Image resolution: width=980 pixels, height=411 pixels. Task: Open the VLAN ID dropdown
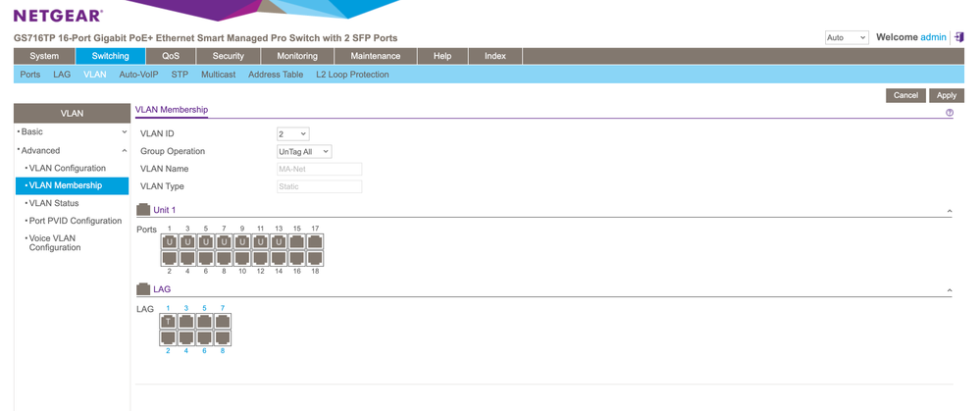[293, 133]
